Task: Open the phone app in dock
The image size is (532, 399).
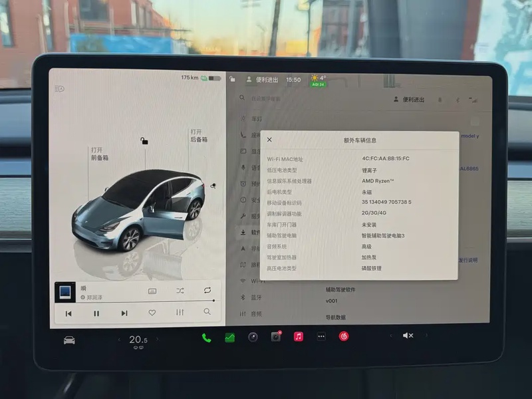Action: click(206, 337)
